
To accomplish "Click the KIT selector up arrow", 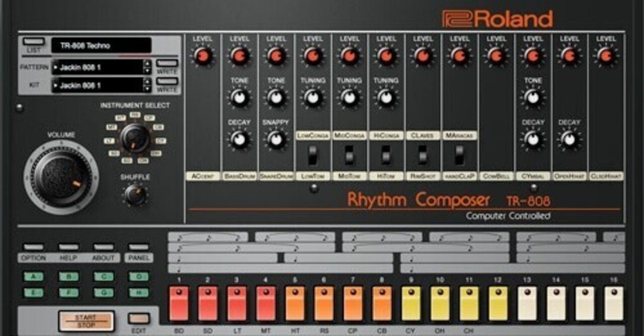I will pos(147,81).
